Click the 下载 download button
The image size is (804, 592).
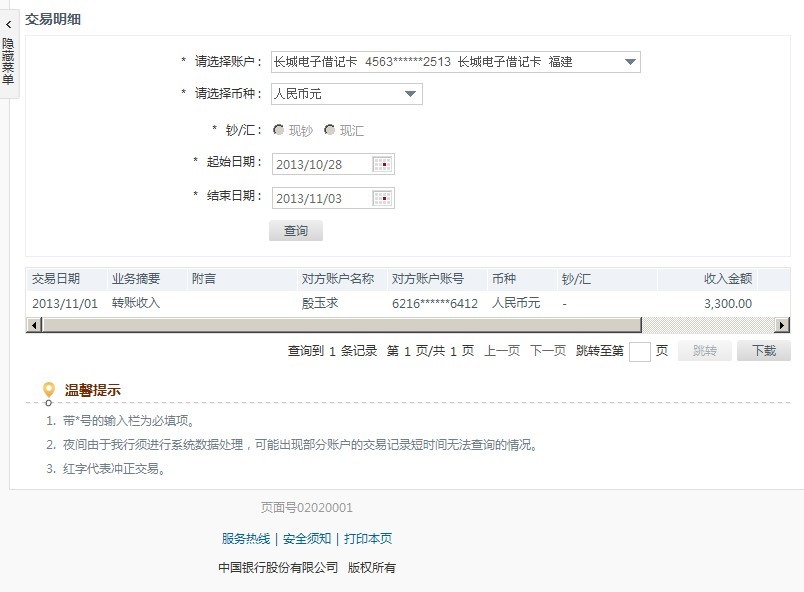pyautogui.click(x=763, y=352)
